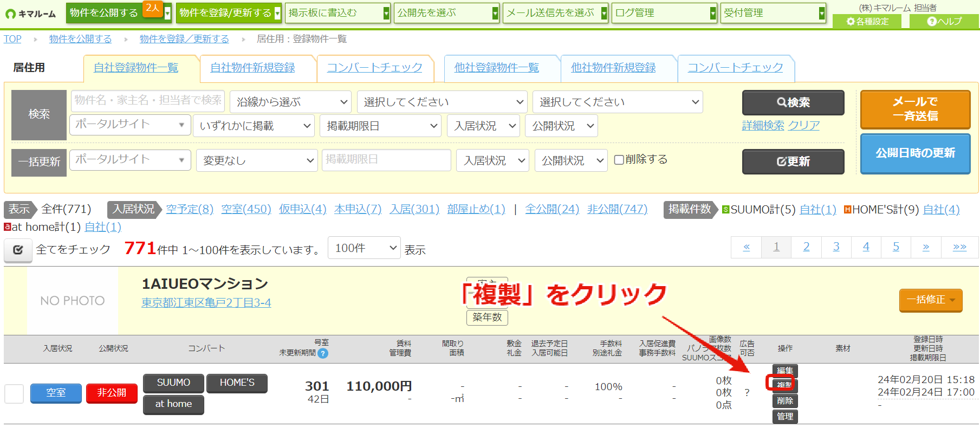
Task: Click 物件を公開する breadcrumb link
Action: tap(80, 39)
